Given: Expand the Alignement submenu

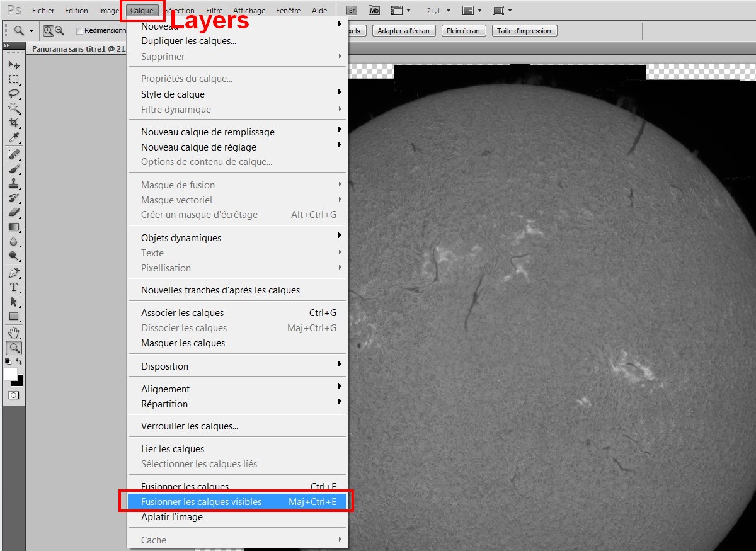Looking at the screenshot, I should 237,389.
